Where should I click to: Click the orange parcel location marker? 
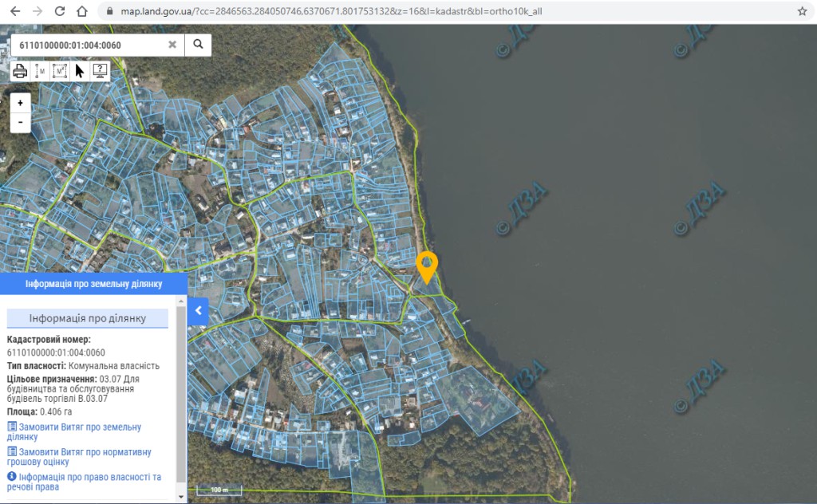(x=427, y=266)
